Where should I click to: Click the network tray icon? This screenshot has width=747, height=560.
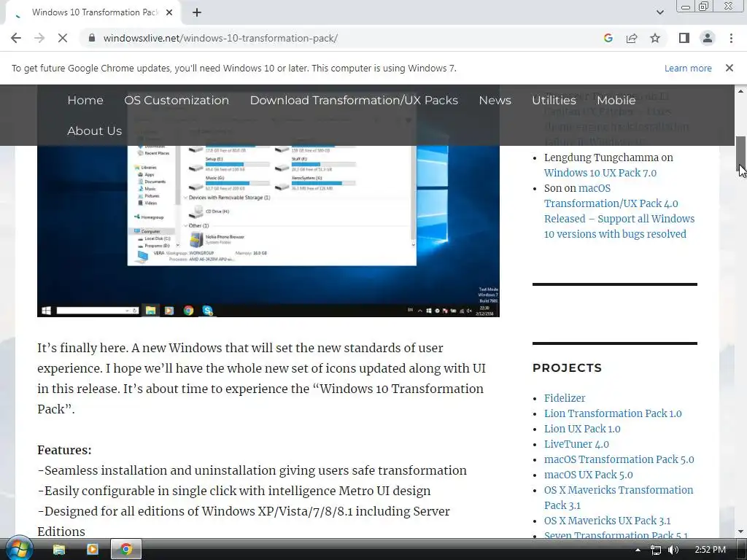pos(656,550)
